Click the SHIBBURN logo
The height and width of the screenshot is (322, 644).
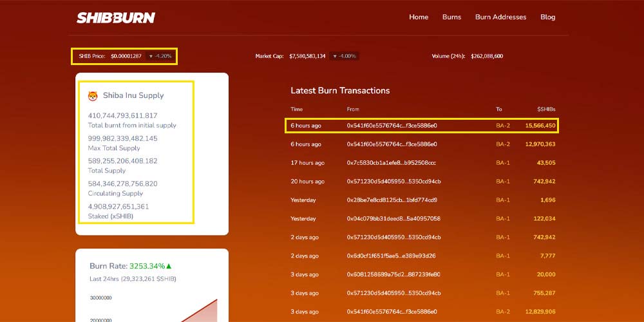(x=116, y=17)
